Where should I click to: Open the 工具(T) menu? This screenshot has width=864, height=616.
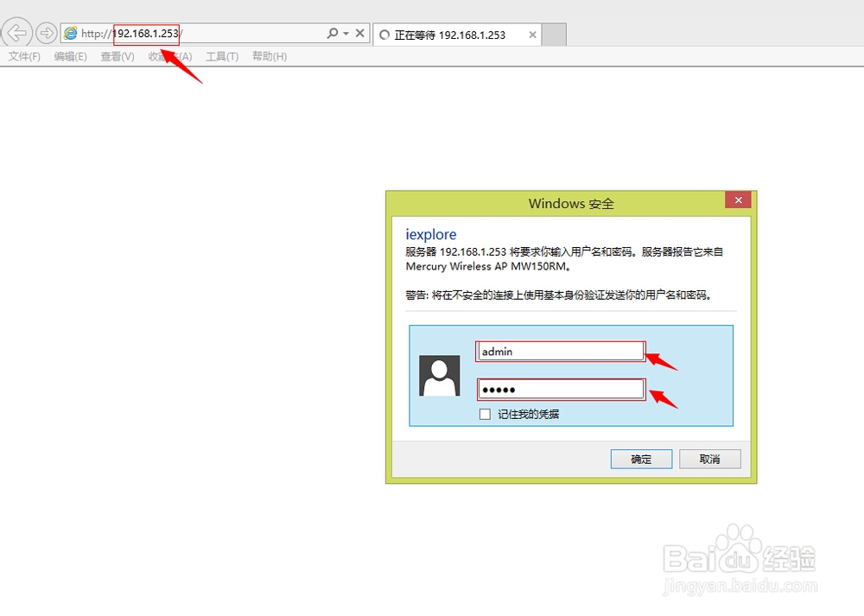tap(222, 56)
